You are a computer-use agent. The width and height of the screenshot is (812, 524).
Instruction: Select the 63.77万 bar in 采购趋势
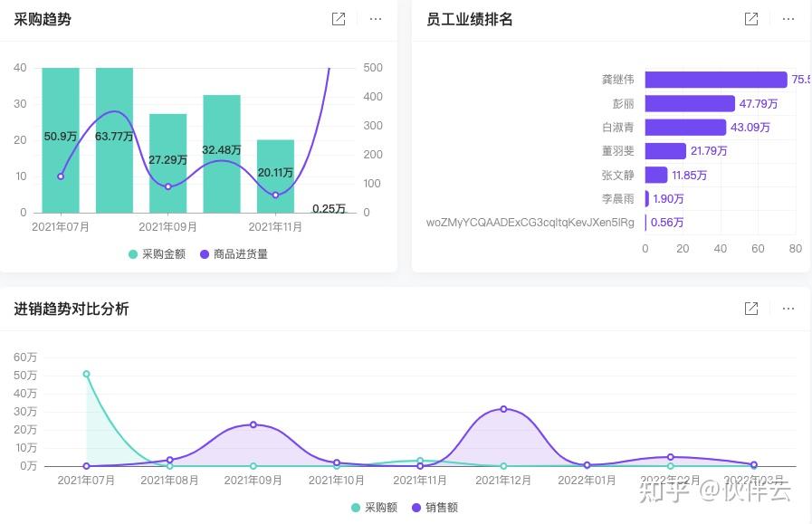tap(114, 139)
